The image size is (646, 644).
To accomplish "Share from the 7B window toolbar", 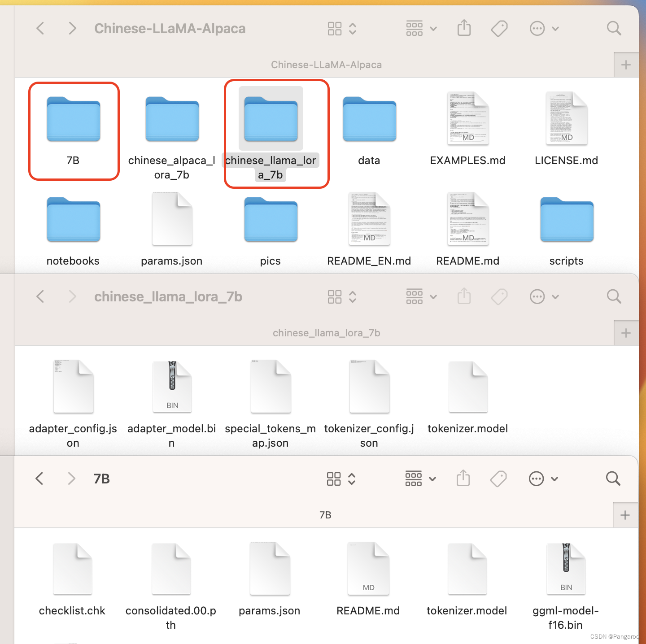I will tap(463, 478).
